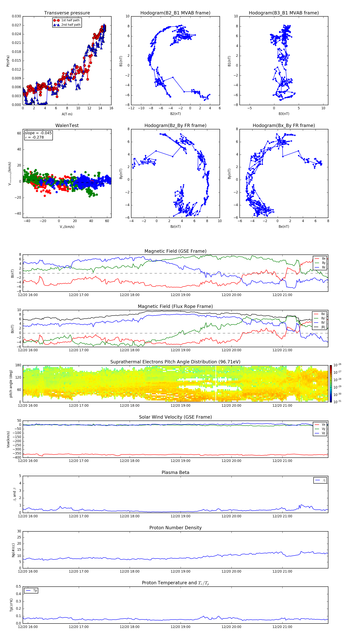The image size is (351, 644).
Task: Click the 'B2(nT)' x-axis label
Action: (175, 114)
